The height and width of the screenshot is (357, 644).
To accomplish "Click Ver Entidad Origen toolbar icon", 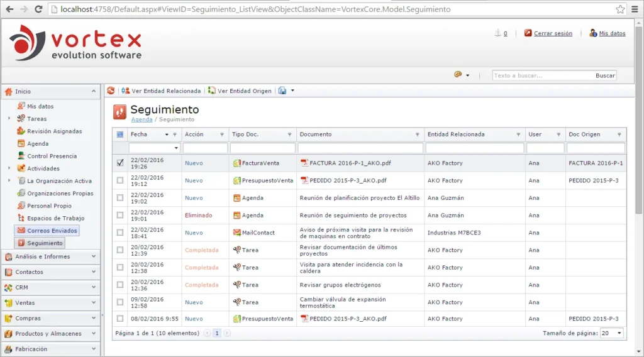I will pyautogui.click(x=211, y=91).
